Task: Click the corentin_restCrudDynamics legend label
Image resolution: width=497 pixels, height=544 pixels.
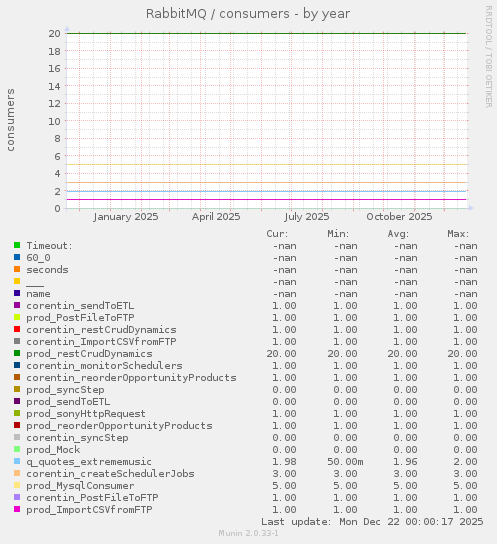Action: coord(101,330)
